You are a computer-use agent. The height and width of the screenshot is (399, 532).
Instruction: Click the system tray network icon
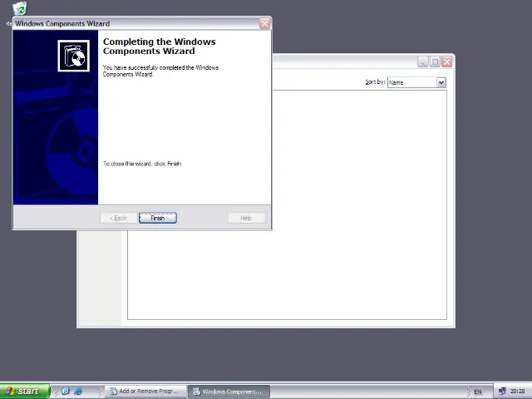[x=502, y=392]
